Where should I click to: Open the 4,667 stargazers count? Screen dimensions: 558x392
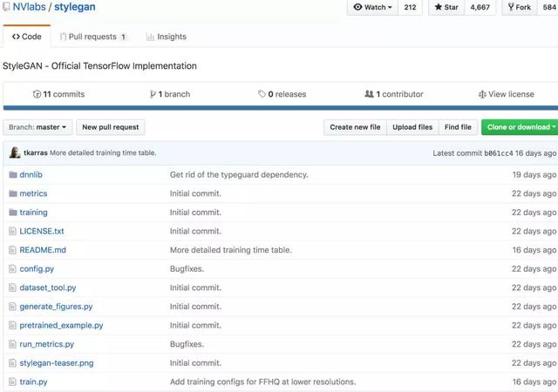480,7
